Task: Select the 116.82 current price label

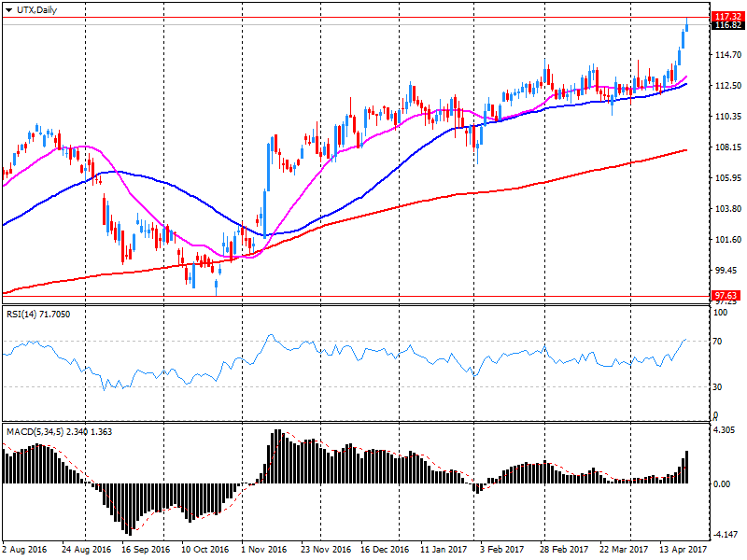Action: click(728, 25)
